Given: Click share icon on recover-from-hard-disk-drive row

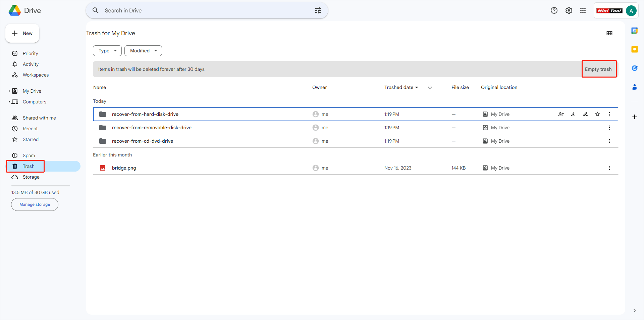Looking at the screenshot, I should tap(561, 114).
